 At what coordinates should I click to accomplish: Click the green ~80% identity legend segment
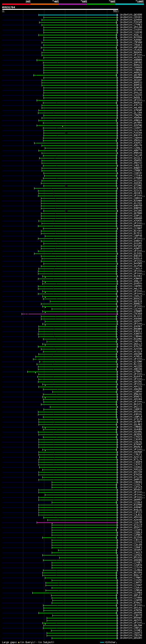coord(101,4)
